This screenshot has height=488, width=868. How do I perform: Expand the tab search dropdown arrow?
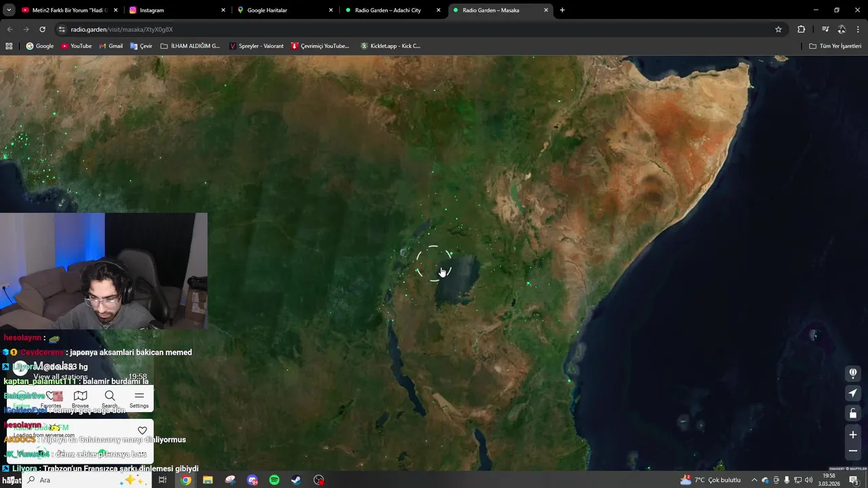pyautogui.click(x=9, y=10)
